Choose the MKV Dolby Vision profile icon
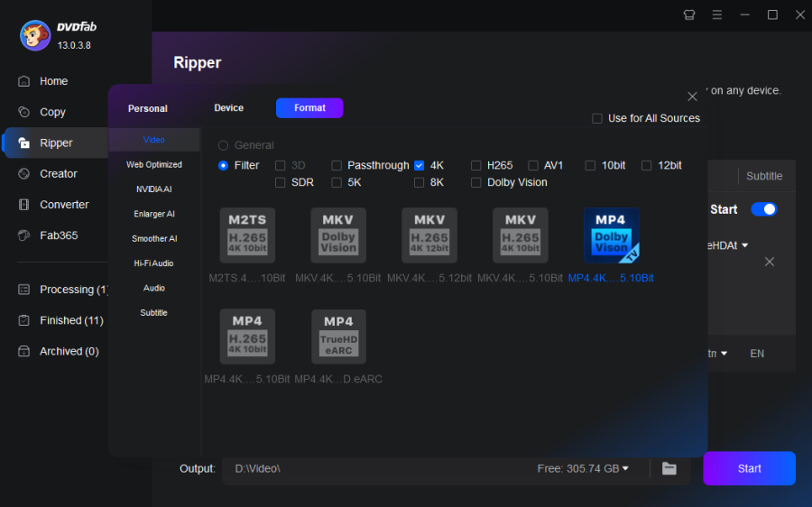 pyautogui.click(x=338, y=235)
